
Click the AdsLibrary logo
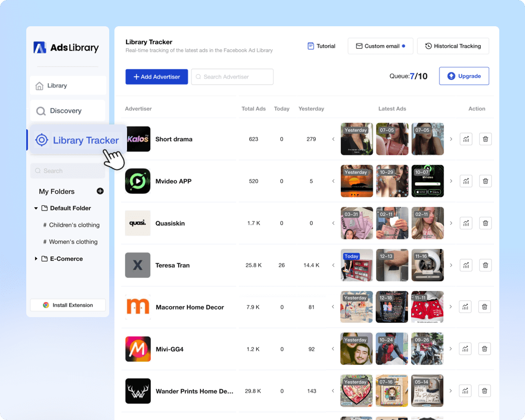click(x=66, y=48)
